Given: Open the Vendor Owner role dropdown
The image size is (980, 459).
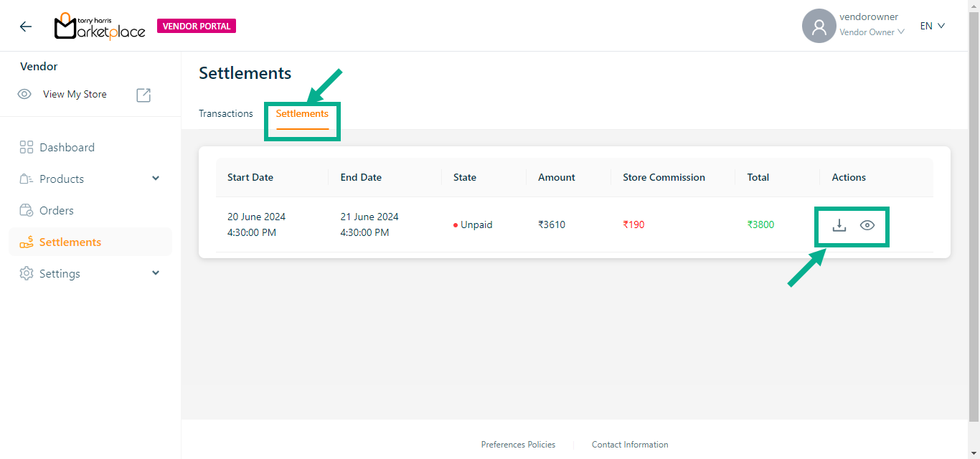Looking at the screenshot, I should click(x=872, y=32).
